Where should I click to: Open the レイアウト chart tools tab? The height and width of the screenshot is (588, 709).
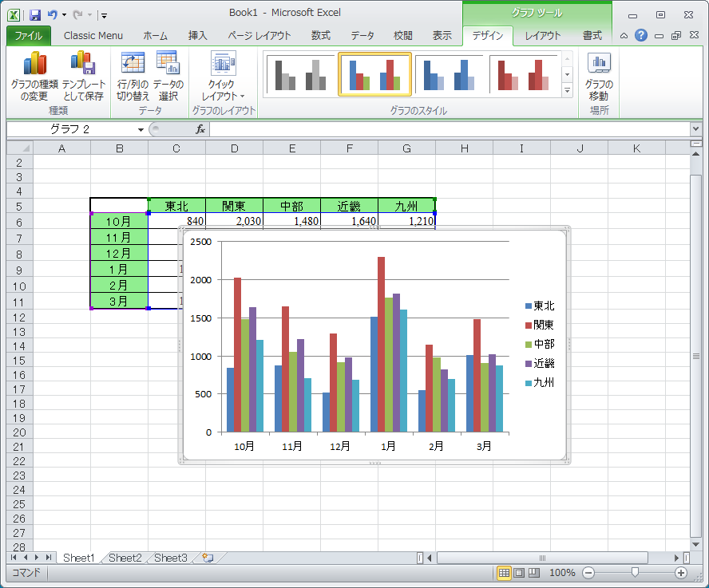(543, 35)
